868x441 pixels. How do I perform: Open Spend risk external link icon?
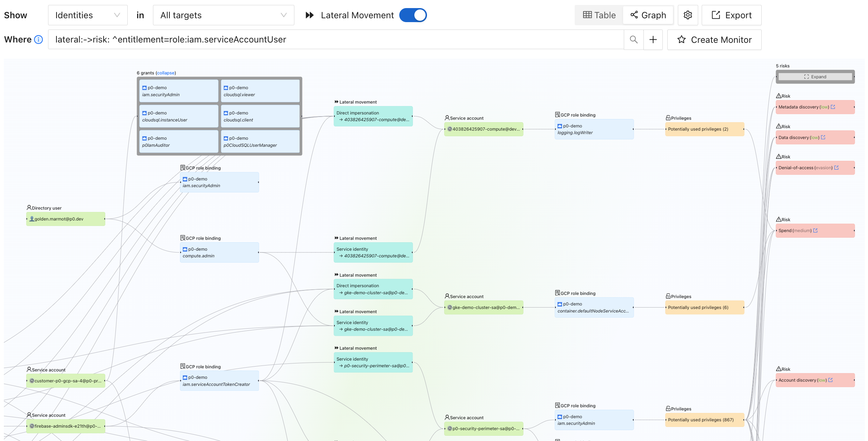(x=815, y=231)
